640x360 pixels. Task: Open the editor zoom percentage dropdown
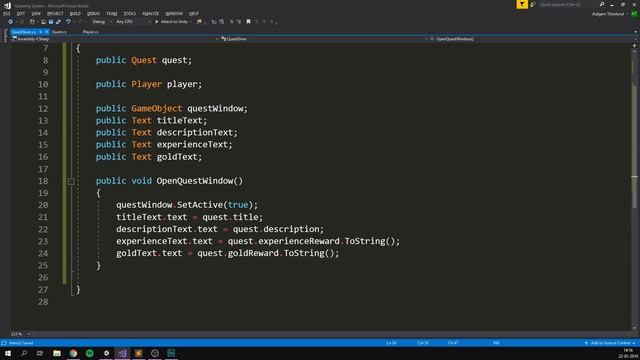(x=20, y=334)
